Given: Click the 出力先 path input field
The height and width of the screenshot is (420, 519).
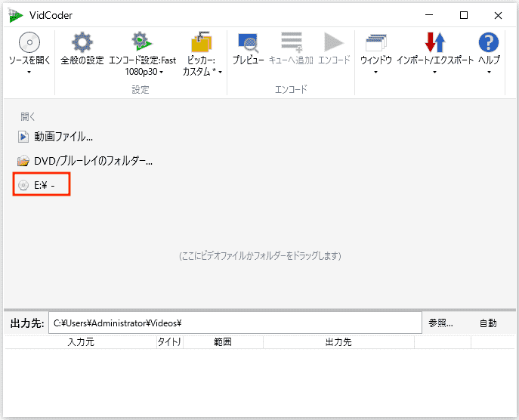Looking at the screenshot, I should point(234,323).
